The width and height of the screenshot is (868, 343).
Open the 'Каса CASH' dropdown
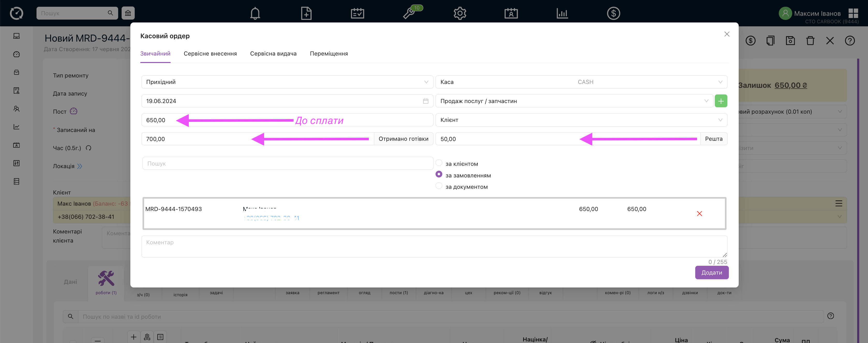581,82
